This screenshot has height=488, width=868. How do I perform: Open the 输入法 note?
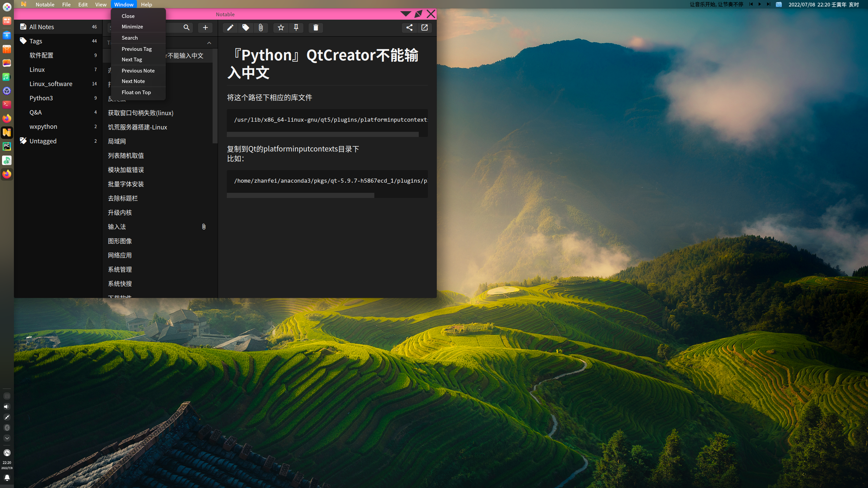tap(117, 227)
